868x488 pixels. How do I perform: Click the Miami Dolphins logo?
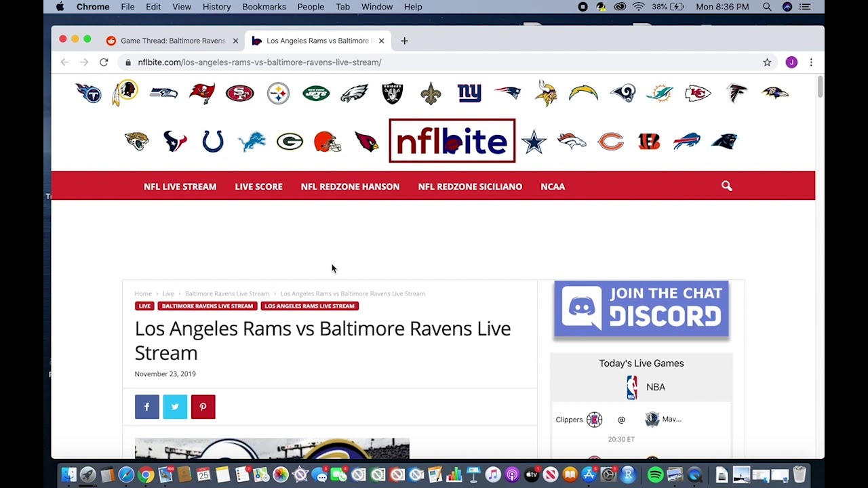660,93
